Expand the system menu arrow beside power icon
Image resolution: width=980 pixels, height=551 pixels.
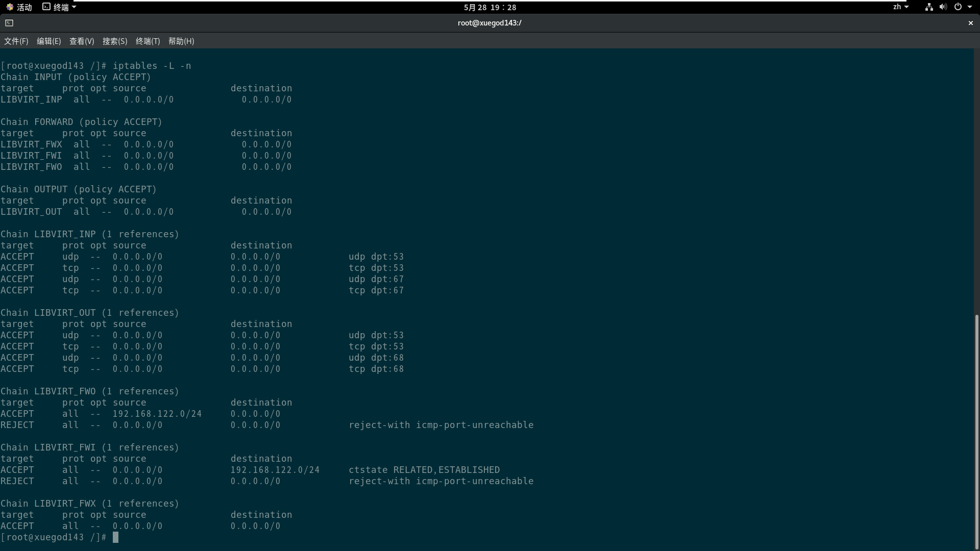click(x=970, y=7)
